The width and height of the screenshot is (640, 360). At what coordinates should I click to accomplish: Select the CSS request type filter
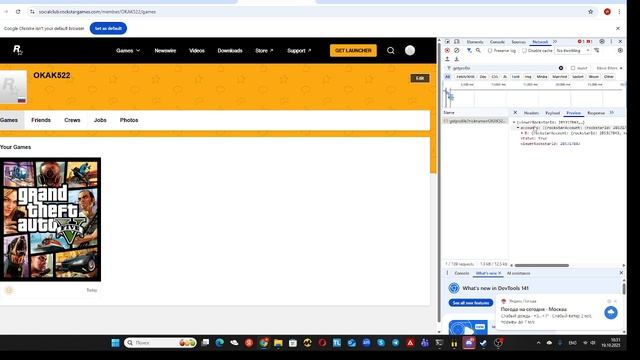pyautogui.click(x=495, y=77)
